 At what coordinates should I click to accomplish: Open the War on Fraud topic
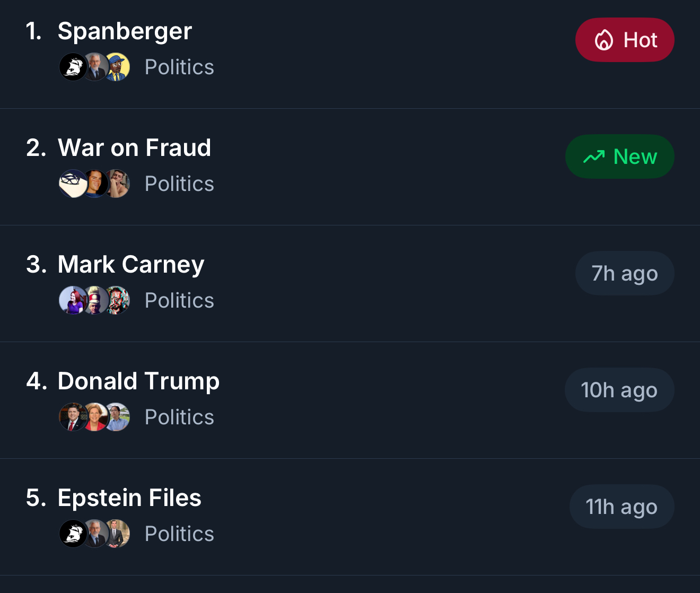point(134,148)
